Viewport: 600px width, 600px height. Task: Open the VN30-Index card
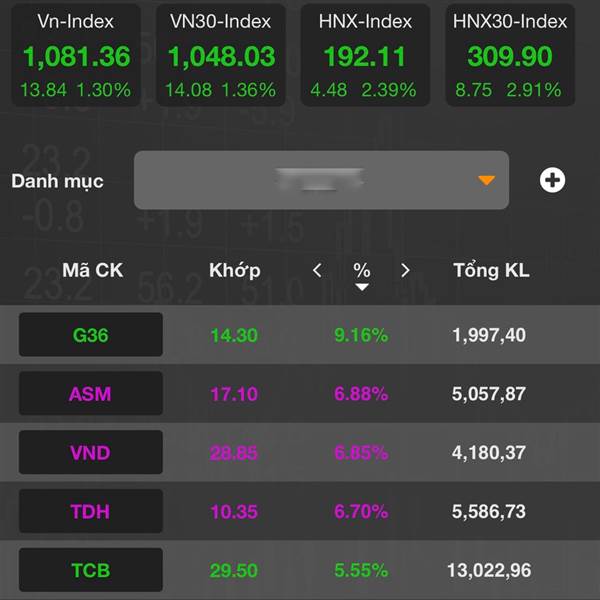tap(221, 55)
